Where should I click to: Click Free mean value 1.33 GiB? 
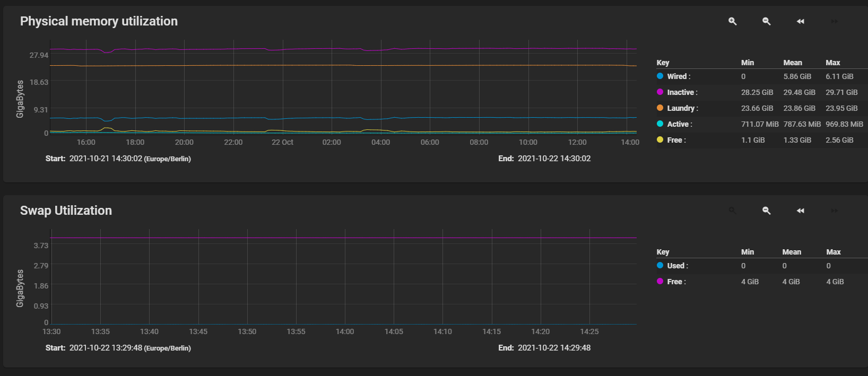pos(797,140)
